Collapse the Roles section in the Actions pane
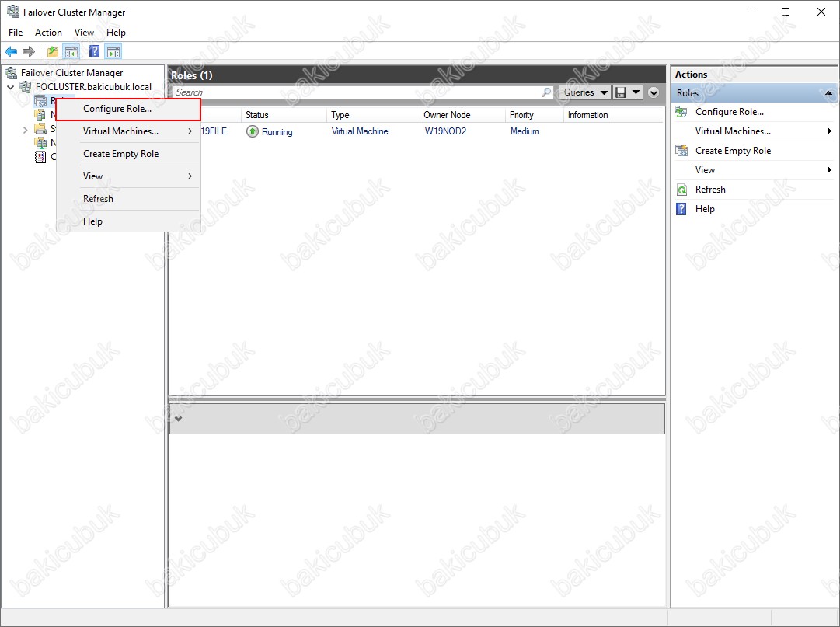 829,93
